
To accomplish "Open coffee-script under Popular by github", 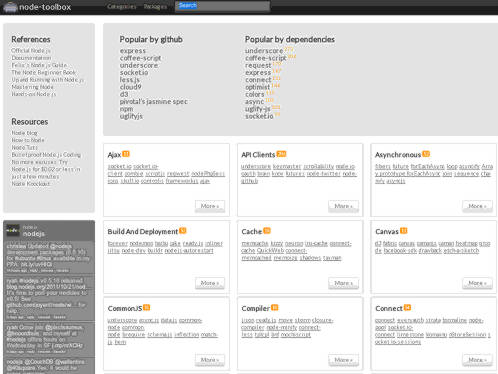I will (140, 58).
